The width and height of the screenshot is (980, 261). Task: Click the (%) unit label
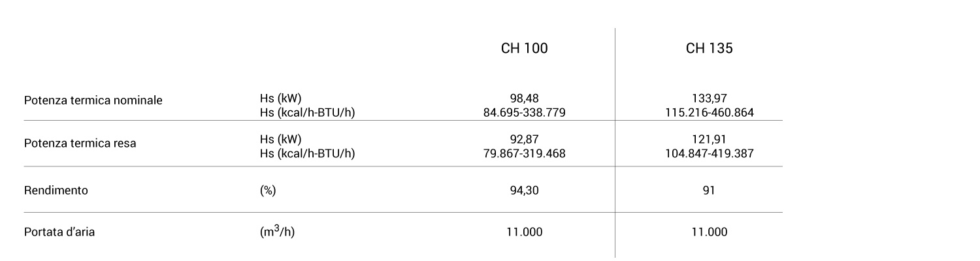[268, 191]
